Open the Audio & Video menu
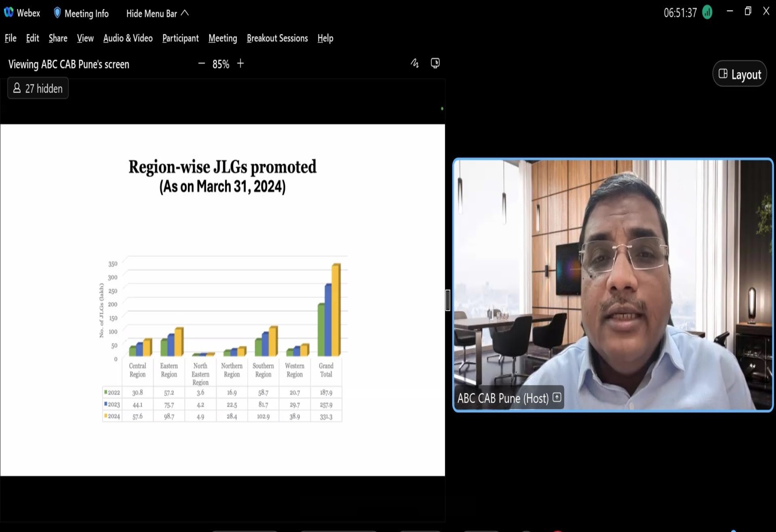This screenshot has height=532, width=776. coord(128,38)
